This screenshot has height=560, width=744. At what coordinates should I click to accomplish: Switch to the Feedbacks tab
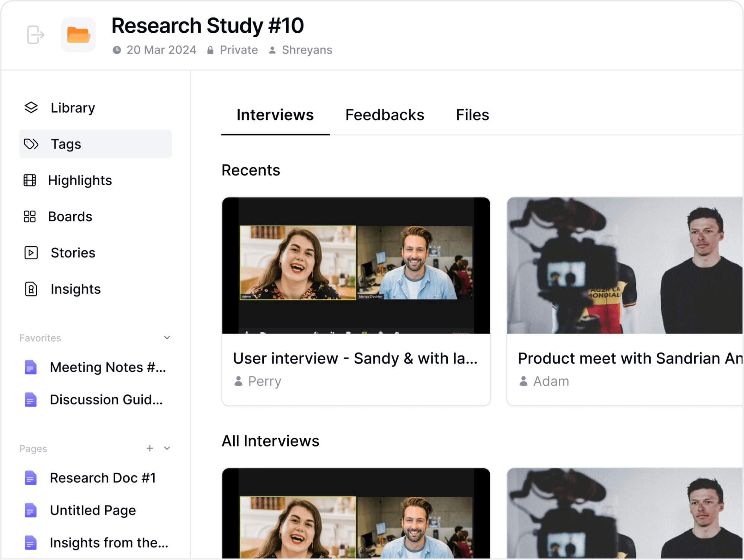pyautogui.click(x=384, y=115)
